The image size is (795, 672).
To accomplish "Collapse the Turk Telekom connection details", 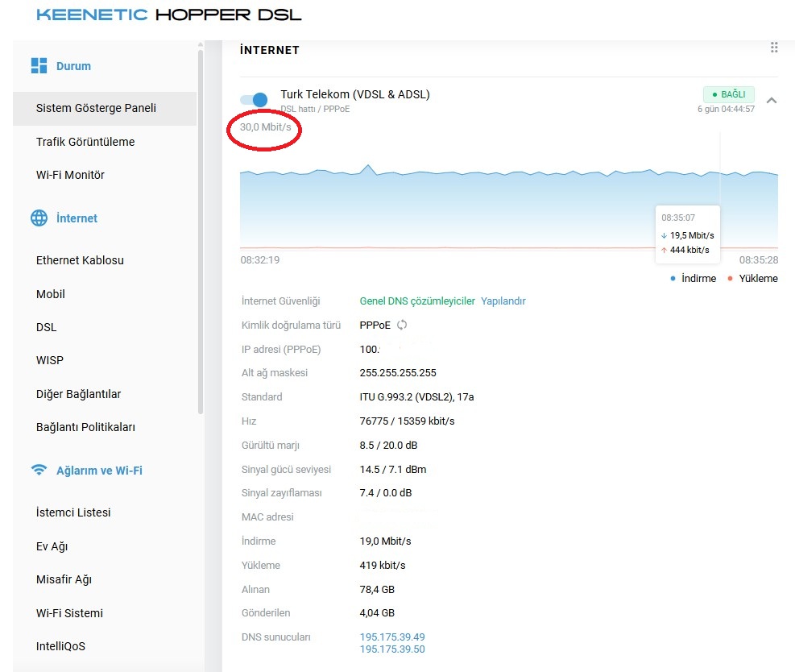I will (x=772, y=101).
